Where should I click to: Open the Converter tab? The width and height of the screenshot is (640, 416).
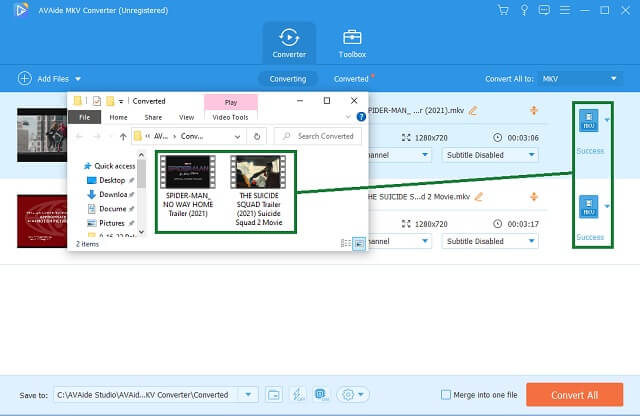pos(289,43)
